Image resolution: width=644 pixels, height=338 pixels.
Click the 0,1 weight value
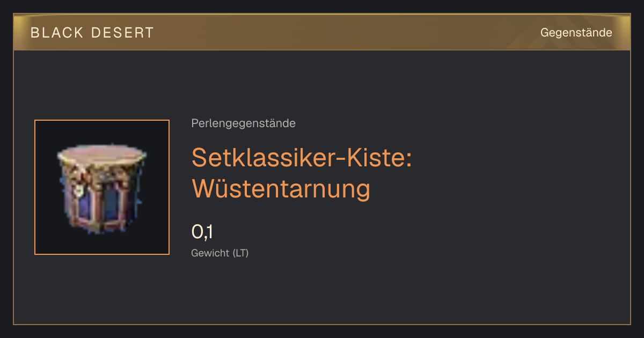click(202, 232)
